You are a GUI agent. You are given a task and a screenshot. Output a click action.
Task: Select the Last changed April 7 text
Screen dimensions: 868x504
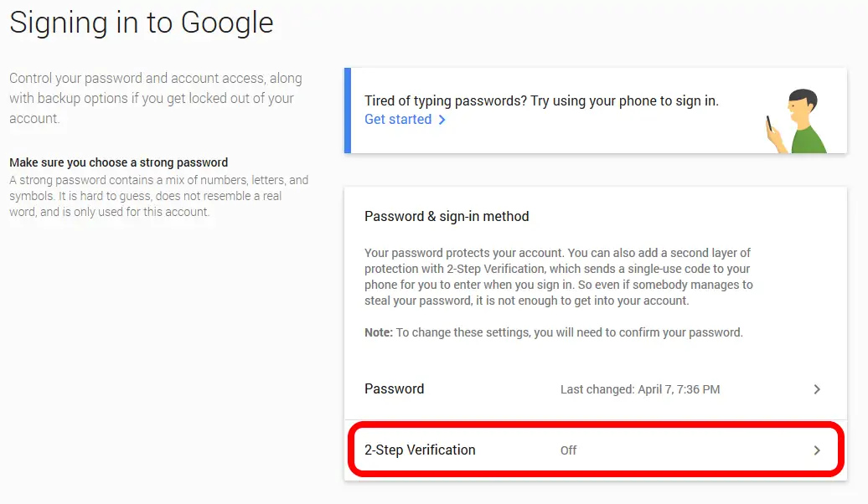[640, 389]
